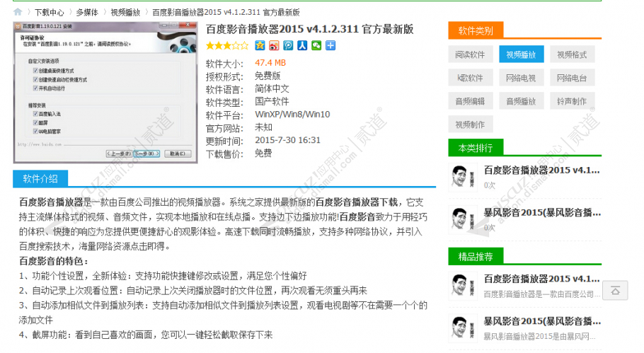Click the home icon in the breadcrumb
644x353 pixels.
click(18, 12)
